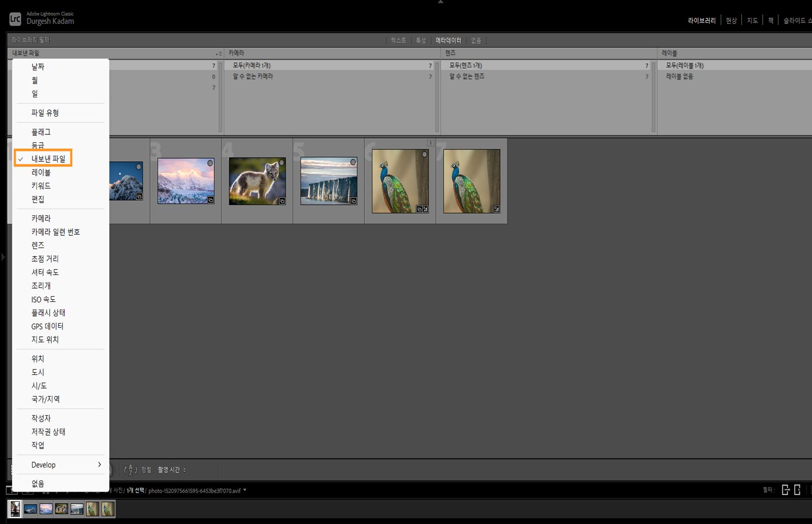Screen dimensions: 812x524
Task: Select the checked 내보낸 파일 menu item
Action: pyautogui.click(x=60, y=159)
